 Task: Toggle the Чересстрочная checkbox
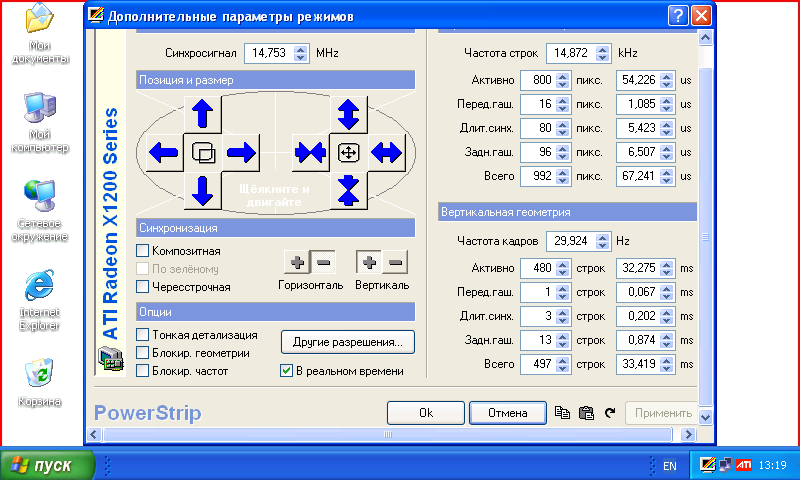click(x=143, y=287)
